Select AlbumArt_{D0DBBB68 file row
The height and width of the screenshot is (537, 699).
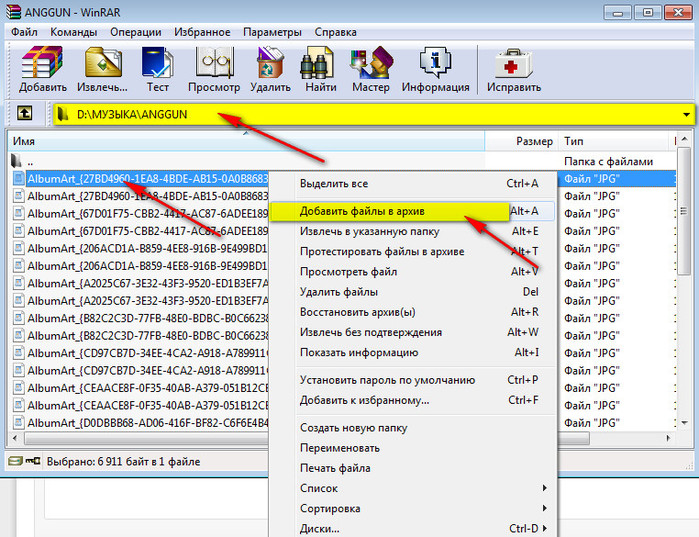139,422
